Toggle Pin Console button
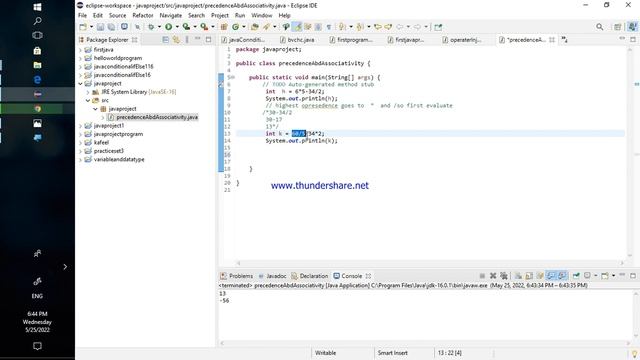 tap(576, 276)
